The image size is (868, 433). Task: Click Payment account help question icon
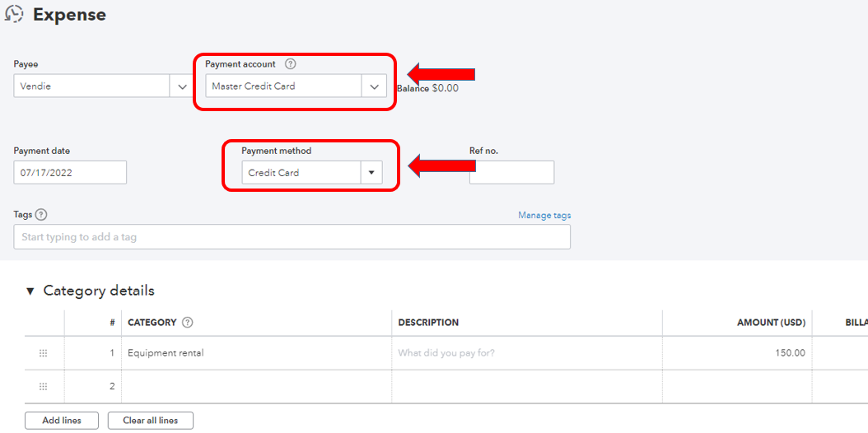pyautogui.click(x=290, y=64)
